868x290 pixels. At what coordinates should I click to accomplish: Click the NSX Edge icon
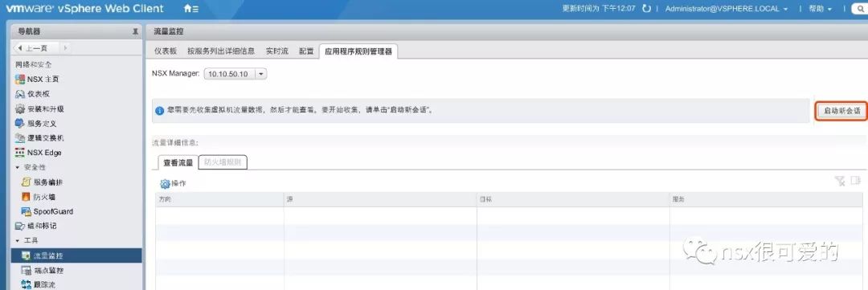20,153
